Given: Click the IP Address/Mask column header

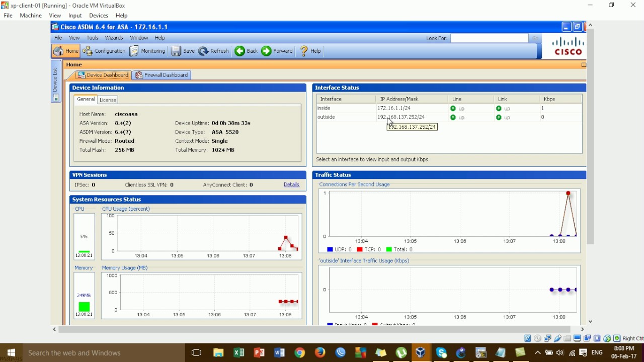Looking at the screenshot, I should click(x=412, y=99).
